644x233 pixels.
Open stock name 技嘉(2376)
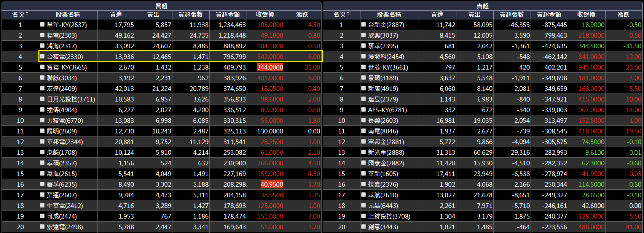pyautogui.click(x=383, y=184)
